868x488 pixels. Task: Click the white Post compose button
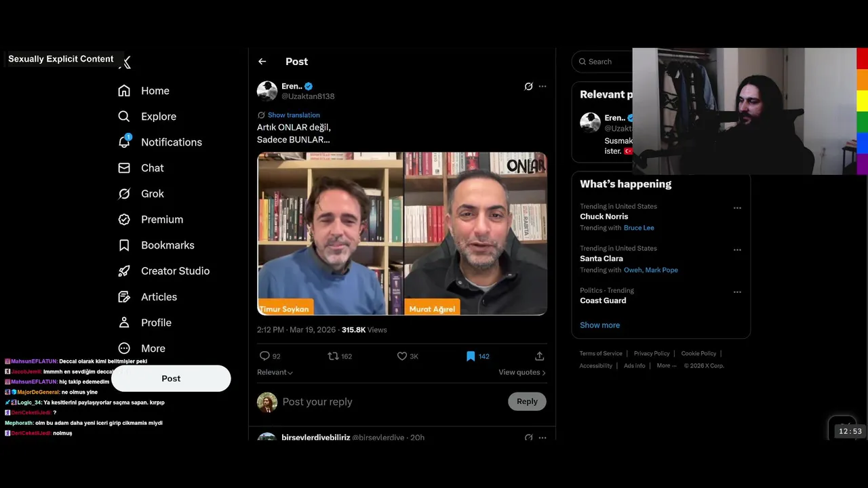click(x=171, y=379)
